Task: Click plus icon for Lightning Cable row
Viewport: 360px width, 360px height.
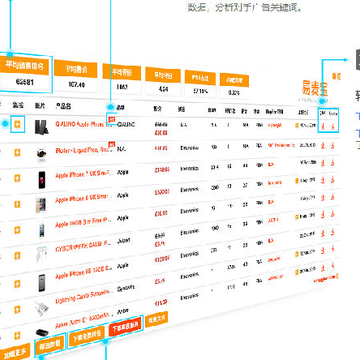Action: pyautogui.click(x=17, y=309)
